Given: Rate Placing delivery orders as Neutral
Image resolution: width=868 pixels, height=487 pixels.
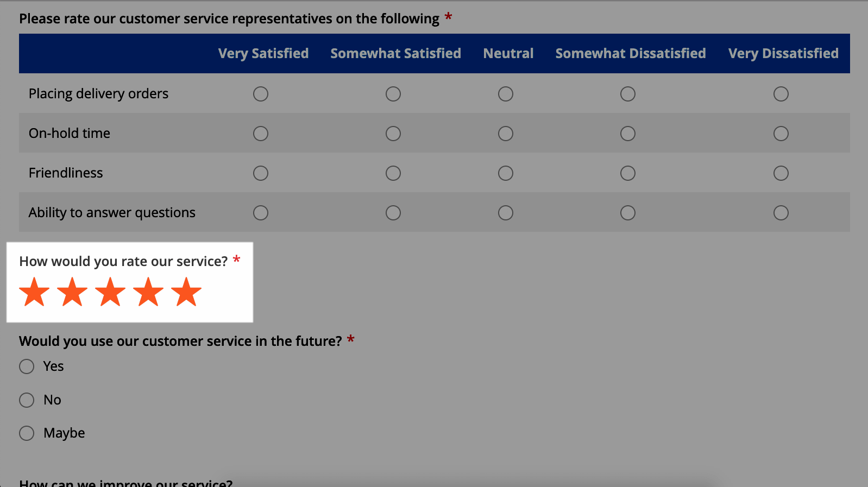Looking at the screenshot, I should click(x=506, y=94).
